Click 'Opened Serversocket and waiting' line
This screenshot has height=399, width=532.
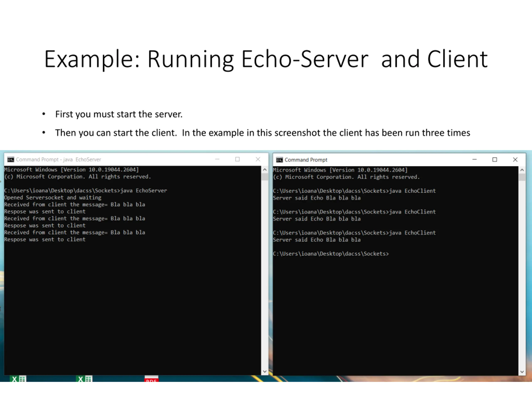click(x=53, y=197)
